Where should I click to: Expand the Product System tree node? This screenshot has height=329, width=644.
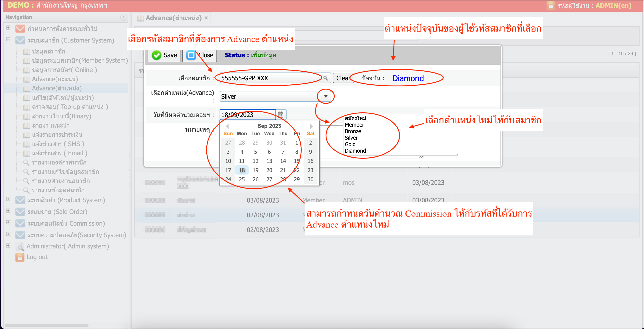(x=8, y=199)
